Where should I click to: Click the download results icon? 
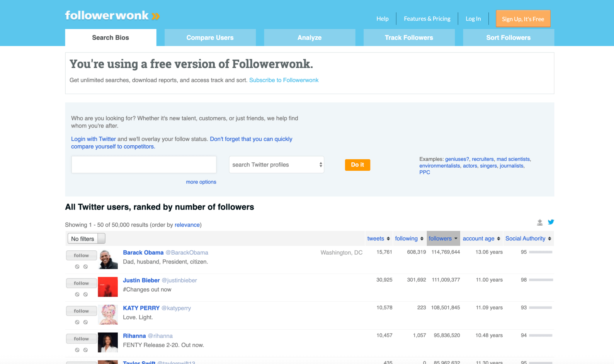[540, 222]
